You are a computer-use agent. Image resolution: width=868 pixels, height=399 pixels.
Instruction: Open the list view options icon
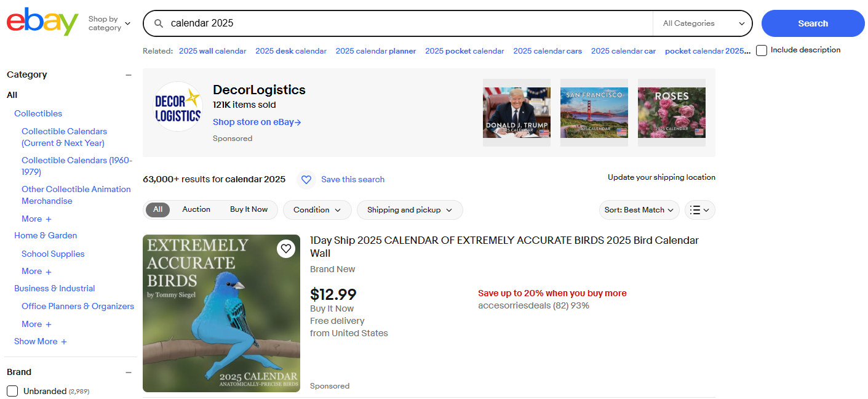click(700, 210)
